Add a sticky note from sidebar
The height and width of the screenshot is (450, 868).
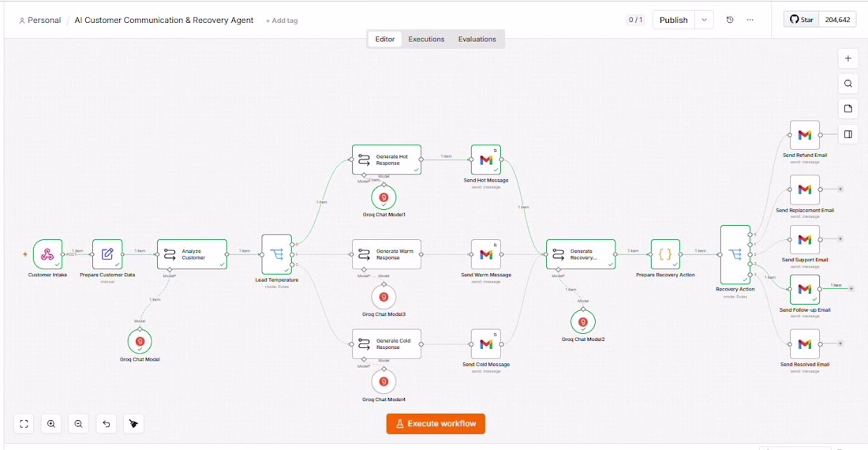coord(848,109)
